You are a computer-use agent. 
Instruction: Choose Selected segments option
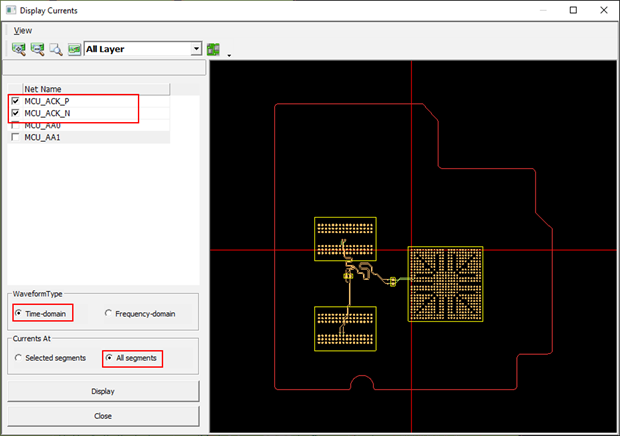coord(19,357)
